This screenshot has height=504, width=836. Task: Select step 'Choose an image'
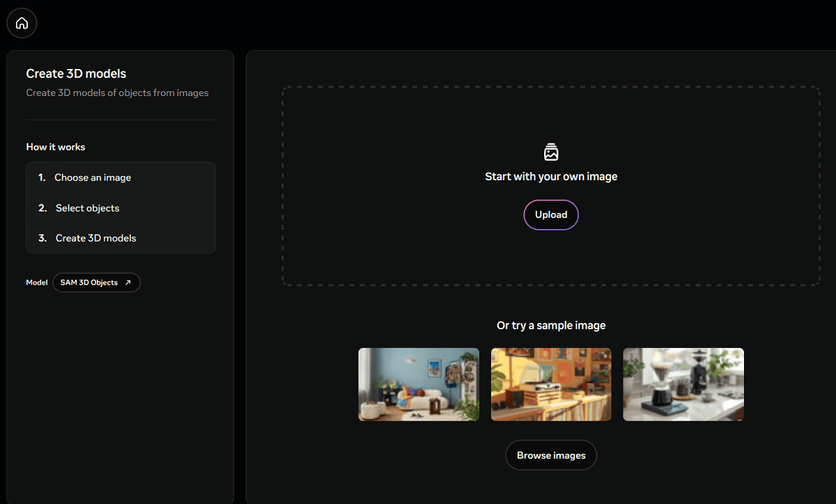[93, 178]
